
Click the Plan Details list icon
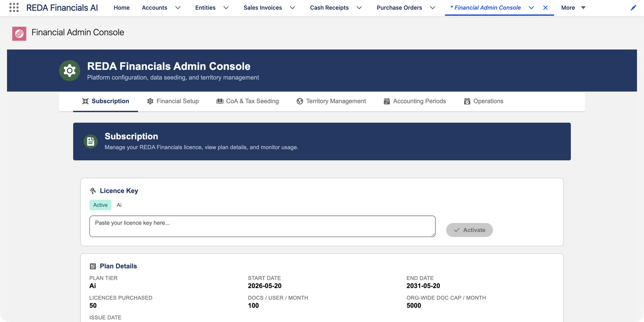[x=93, y=266]
